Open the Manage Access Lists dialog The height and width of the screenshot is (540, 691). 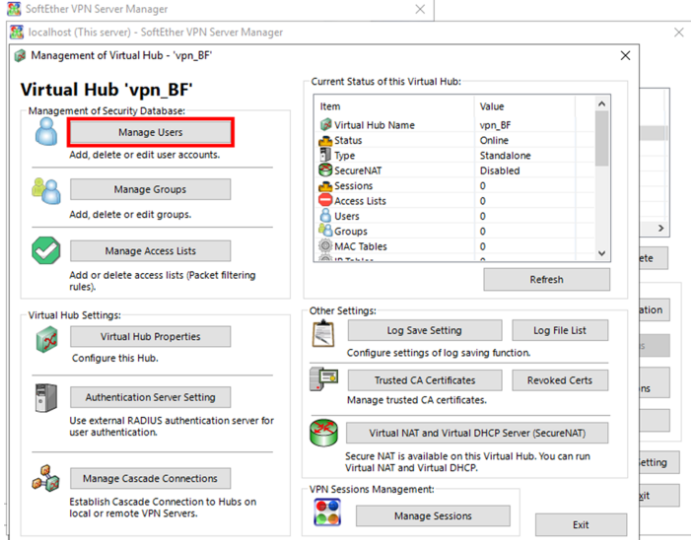click(150, 251)
